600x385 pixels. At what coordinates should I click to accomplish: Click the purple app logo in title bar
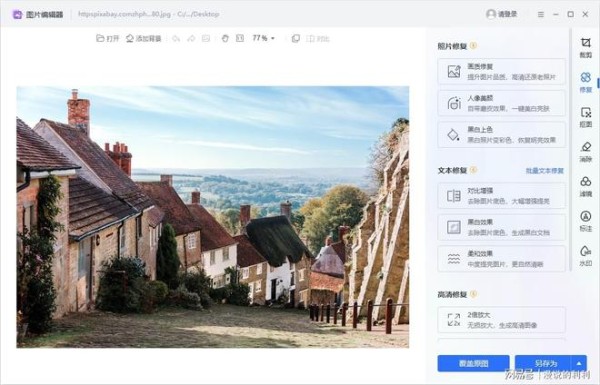(x=17, y=15)
